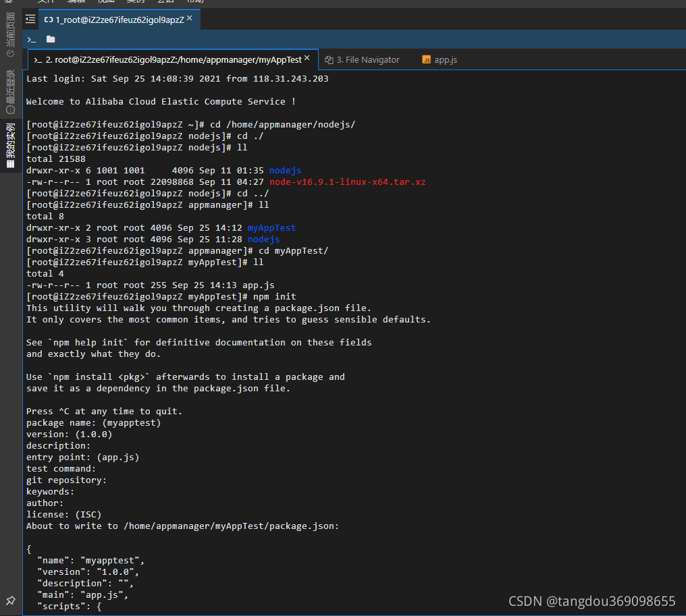Click the 'About to write to' package.json path line
686x616 pixels.
point(182,526)
